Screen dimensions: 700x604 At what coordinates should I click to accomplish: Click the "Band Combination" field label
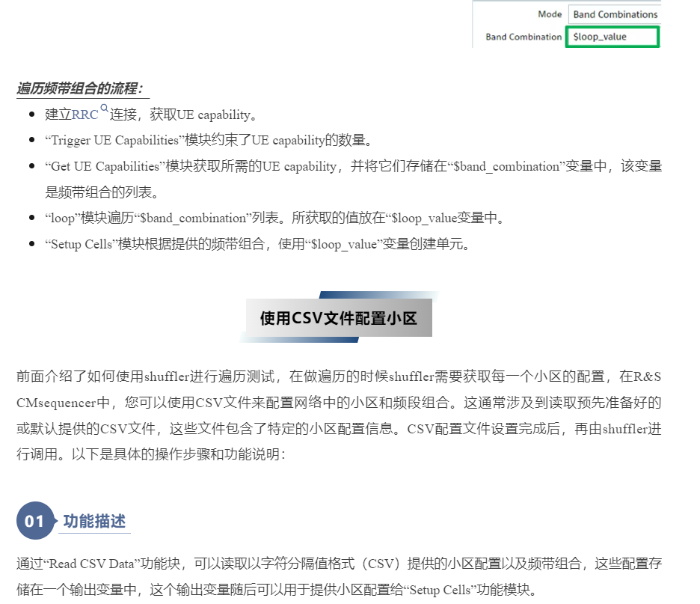tap(524, 37)
